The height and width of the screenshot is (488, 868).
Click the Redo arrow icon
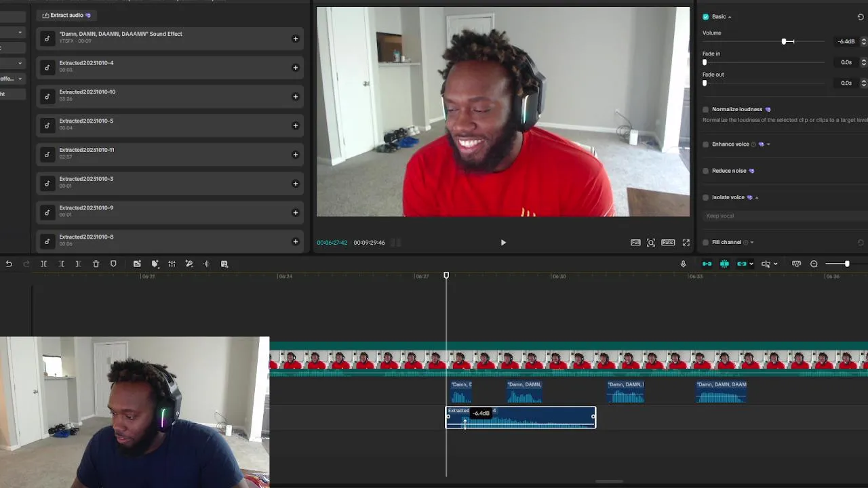tap(26, 264)
